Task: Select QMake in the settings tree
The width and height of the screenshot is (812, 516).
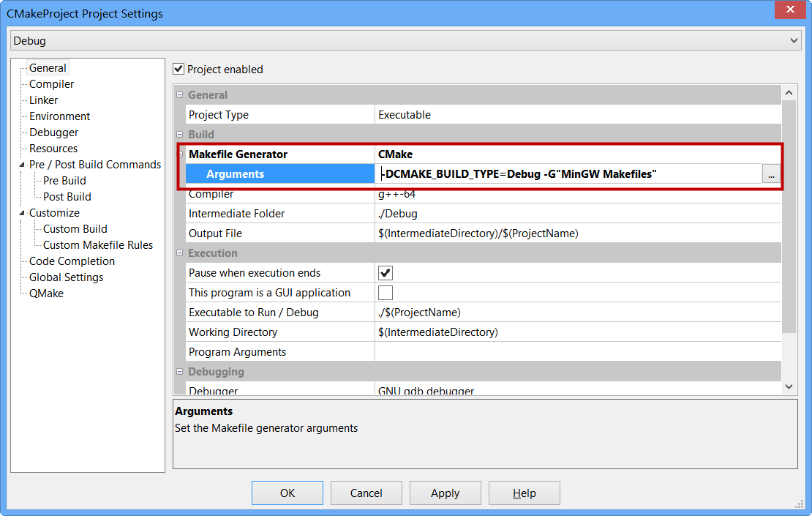Action: coord(47,293)
